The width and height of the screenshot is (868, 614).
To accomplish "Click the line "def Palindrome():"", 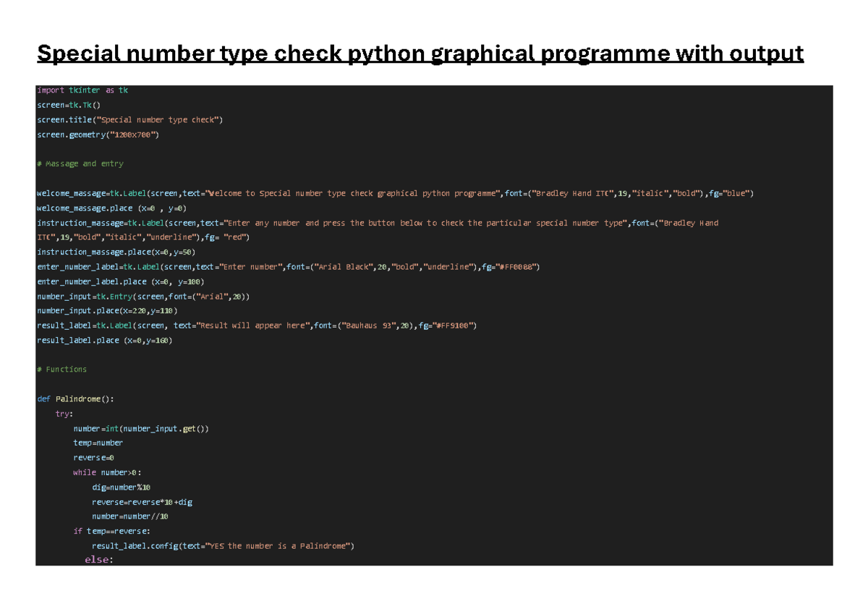I will click(76, 399).
